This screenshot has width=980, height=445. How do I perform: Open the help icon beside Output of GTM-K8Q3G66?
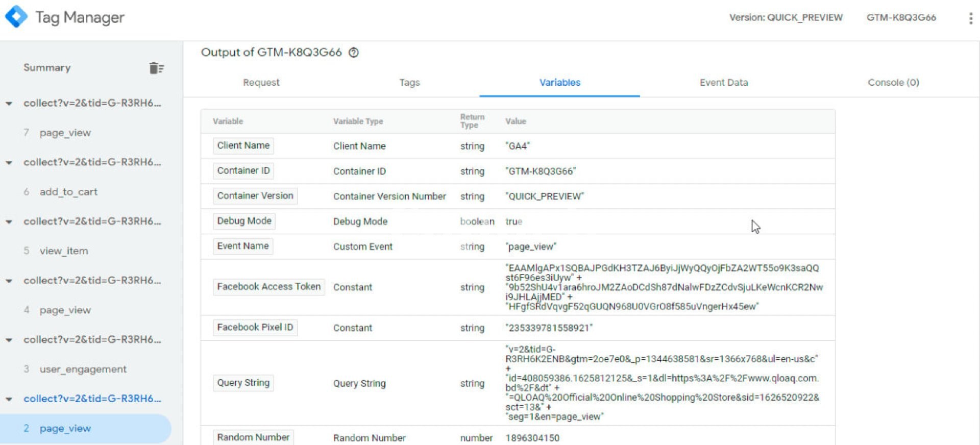[x=354, y=53]
